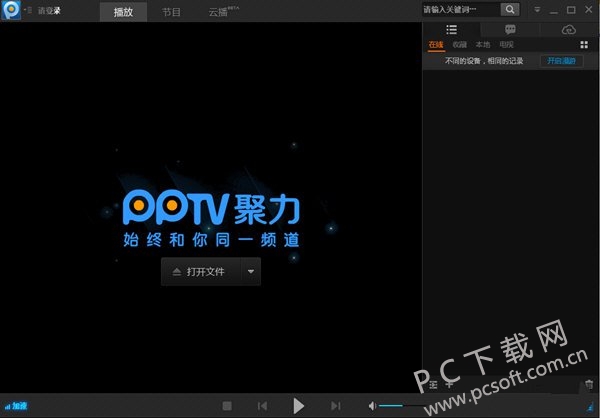Click the 加速 acceleration status icon

coord(16,406)
